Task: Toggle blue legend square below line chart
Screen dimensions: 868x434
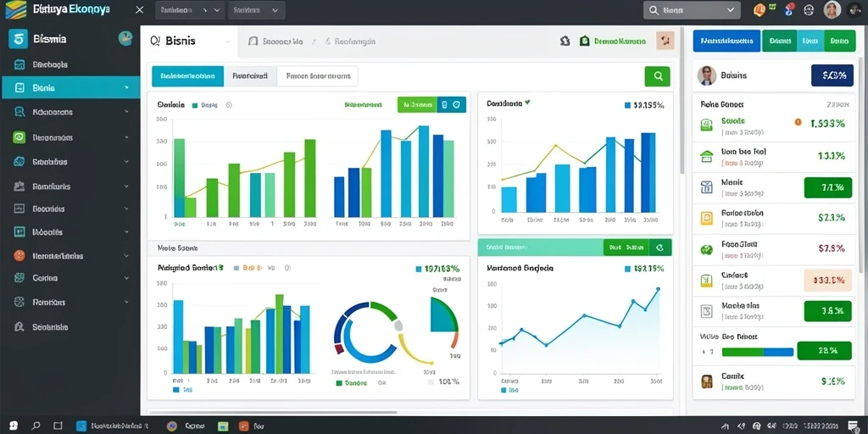Action: tap(504, 390)
